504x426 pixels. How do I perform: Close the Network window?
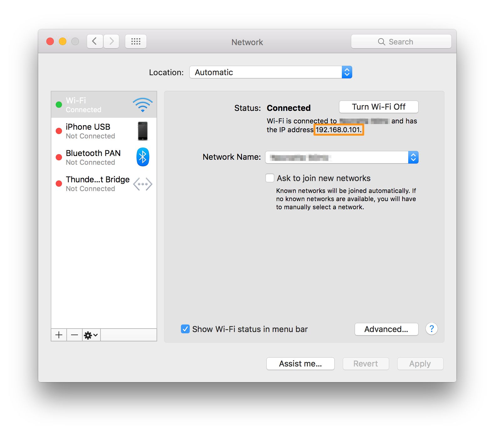point(50,41)
